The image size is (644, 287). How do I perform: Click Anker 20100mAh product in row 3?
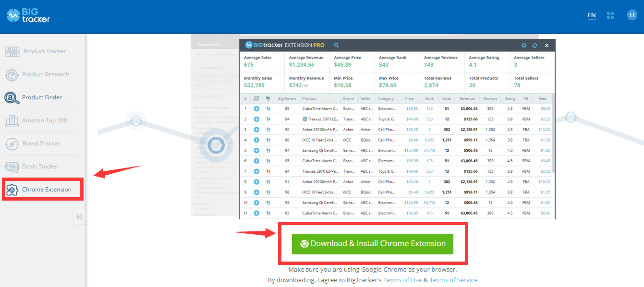tap(320, 130)
